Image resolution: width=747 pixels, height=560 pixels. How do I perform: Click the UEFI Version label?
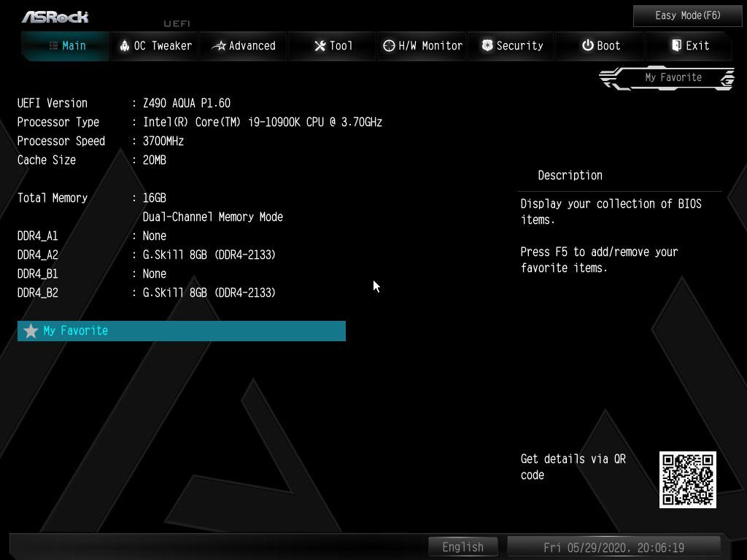[x=53, y=104]
